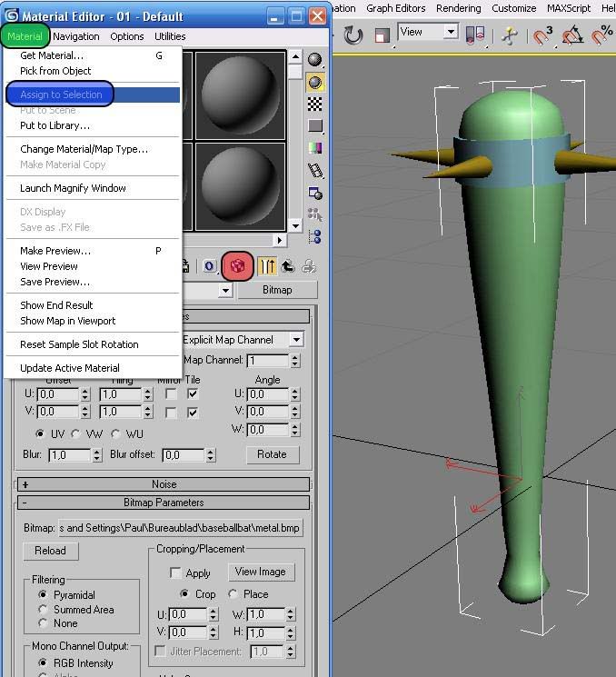Click the Sample Type sphere icon

pyautogui.click(x=314, y=60)
